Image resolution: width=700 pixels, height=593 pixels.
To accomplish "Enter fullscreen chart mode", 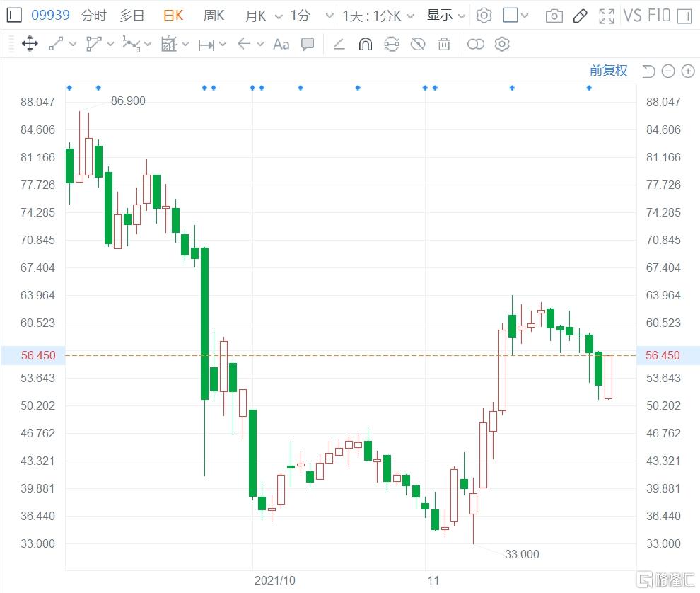I will point(606,16).
